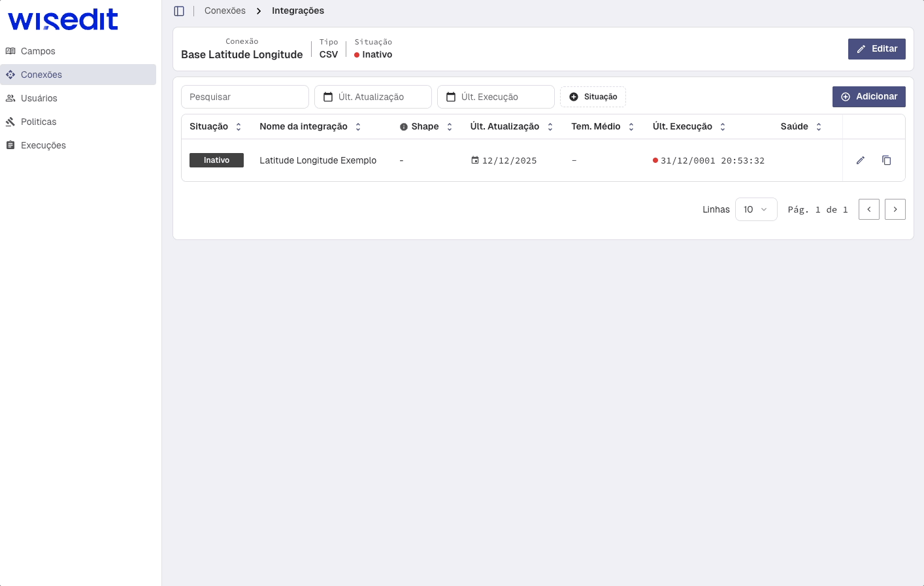Open the Últ. Execução date filter

pyautogui.click(x=496, y=96)
